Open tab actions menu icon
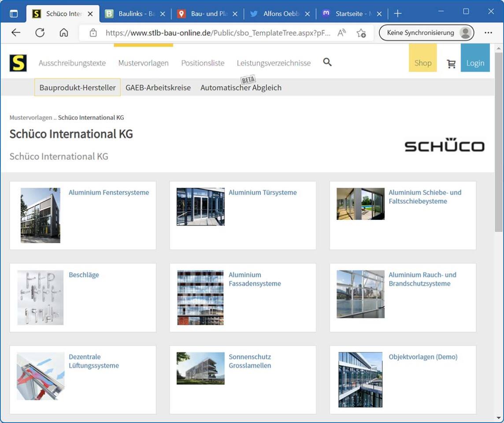This screenshot has height=423, width=504. pos(14,14)
